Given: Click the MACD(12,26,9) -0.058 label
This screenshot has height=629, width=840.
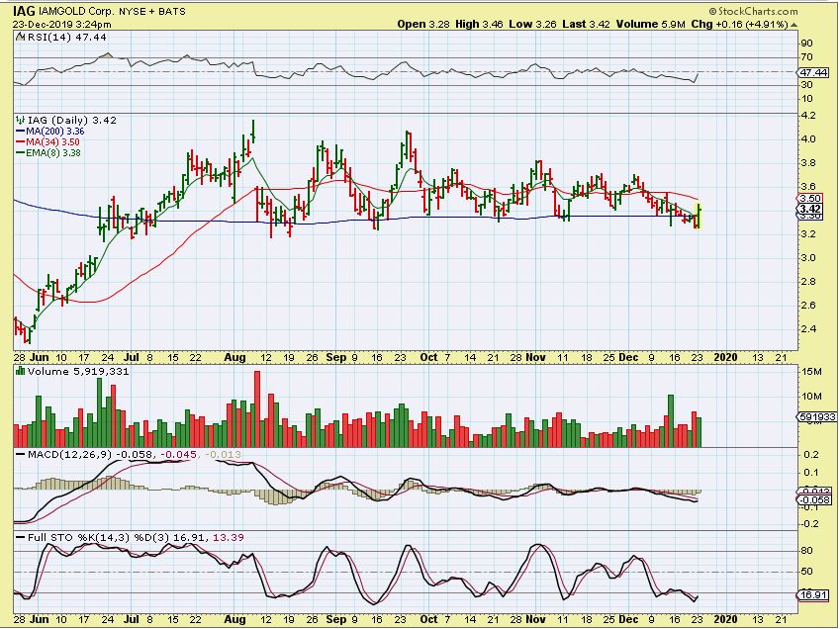Looking at the screenshot, I should 91,455.
